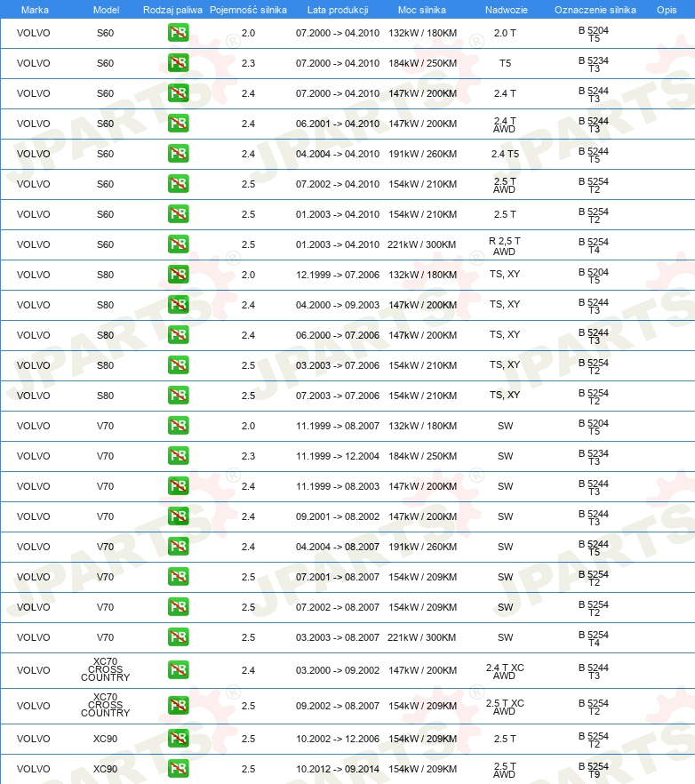
Task: Click the petrol fuel icon in the S60 2.0 T row
Action: [179, 33]
